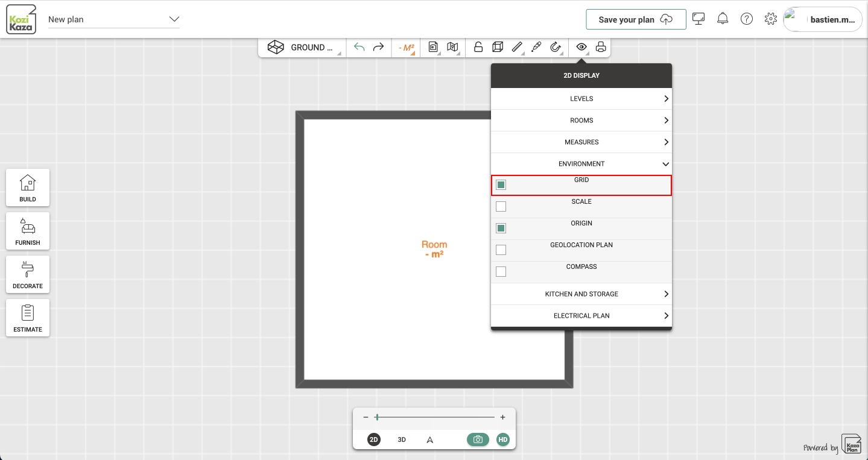Open the magnet snapping options
This screenshot has width=868, height=460.
[x=556, y=47]
